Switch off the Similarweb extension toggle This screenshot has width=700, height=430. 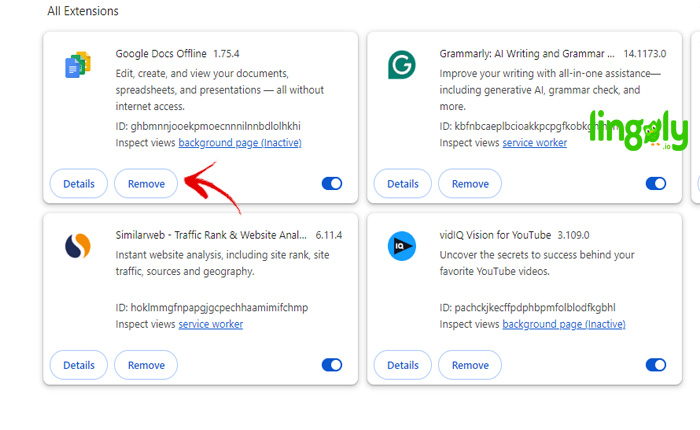coord(332,365)
